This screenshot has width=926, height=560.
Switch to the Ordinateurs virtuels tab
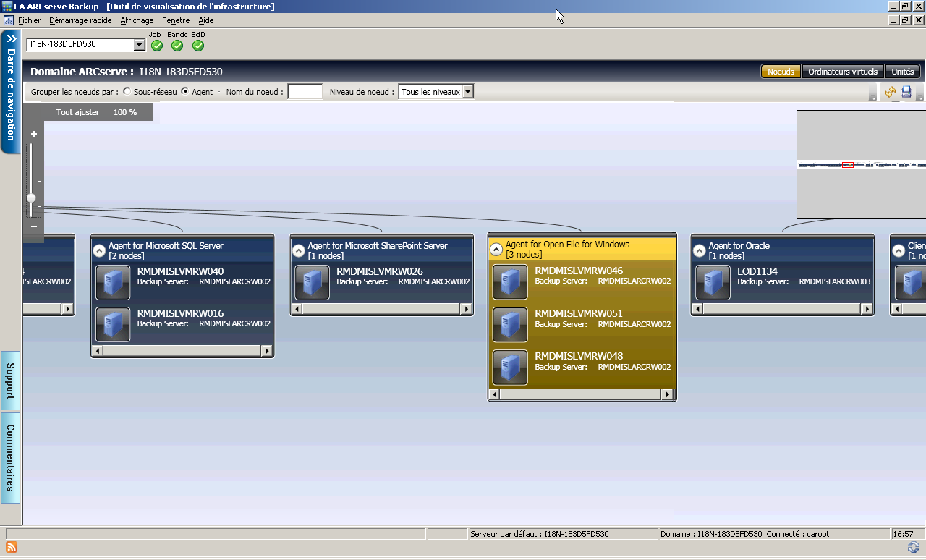click(842, 72)
